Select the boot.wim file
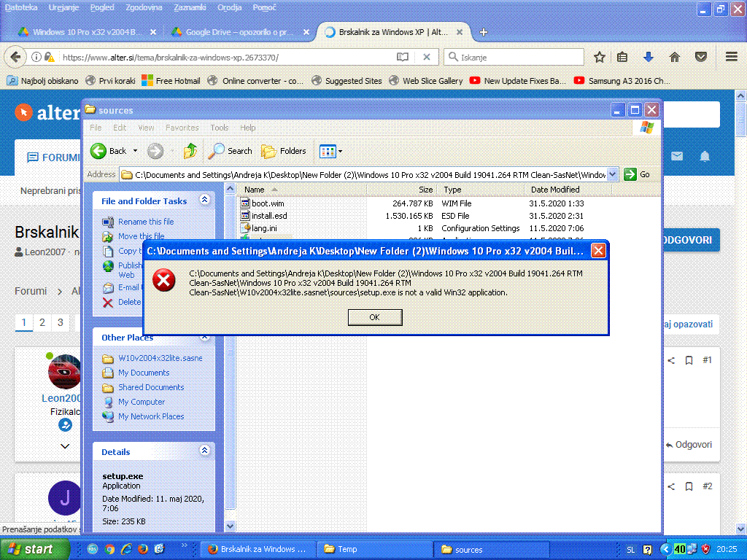The image size is (747, 560). click(268, 203)
